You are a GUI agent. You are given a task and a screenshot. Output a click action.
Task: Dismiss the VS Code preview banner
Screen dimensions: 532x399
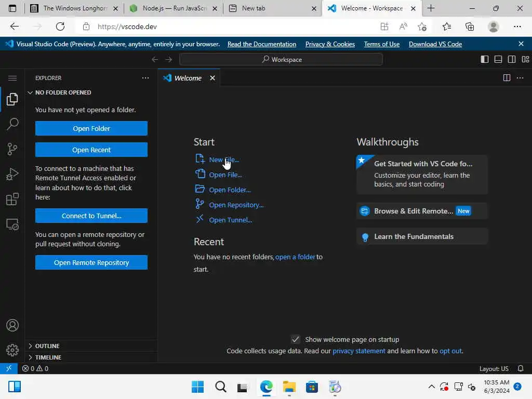click(x=521, y=44)
